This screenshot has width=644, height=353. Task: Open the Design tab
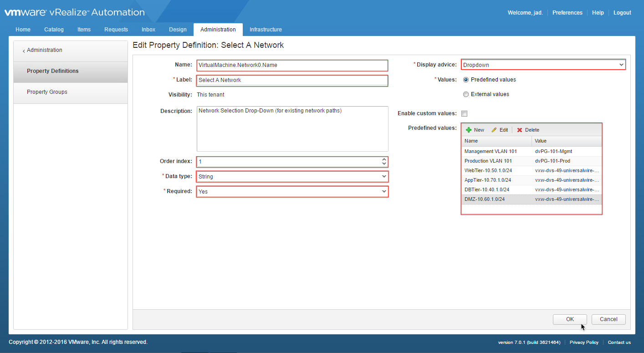click(x=178, y=30)
